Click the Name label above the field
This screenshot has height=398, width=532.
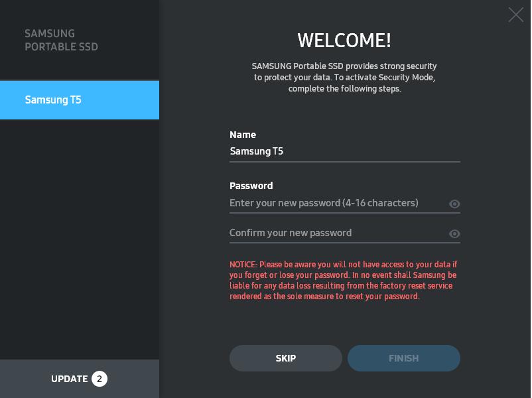click(x=243, y=135)
